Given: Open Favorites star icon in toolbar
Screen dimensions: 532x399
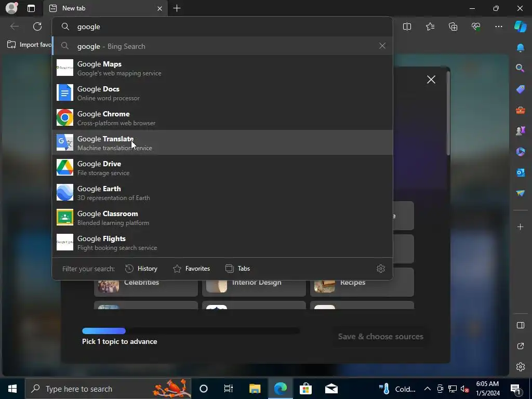Looking at the screenshot, I should click(430, 26).
